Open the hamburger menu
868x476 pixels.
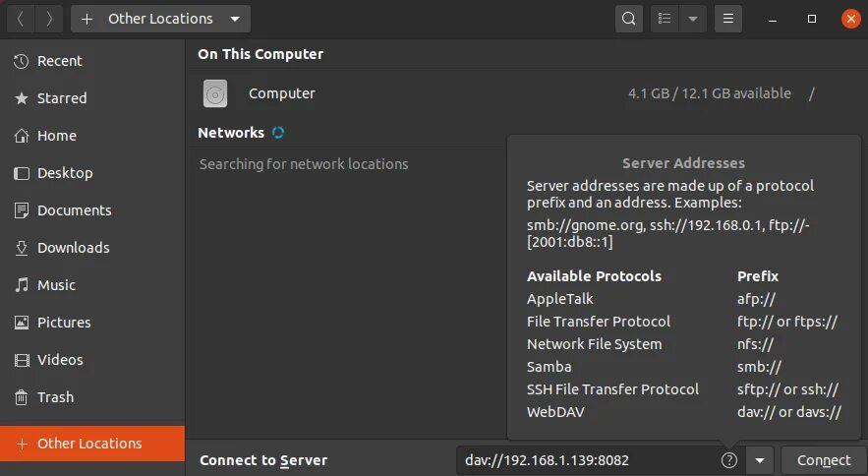pos(727,19)
